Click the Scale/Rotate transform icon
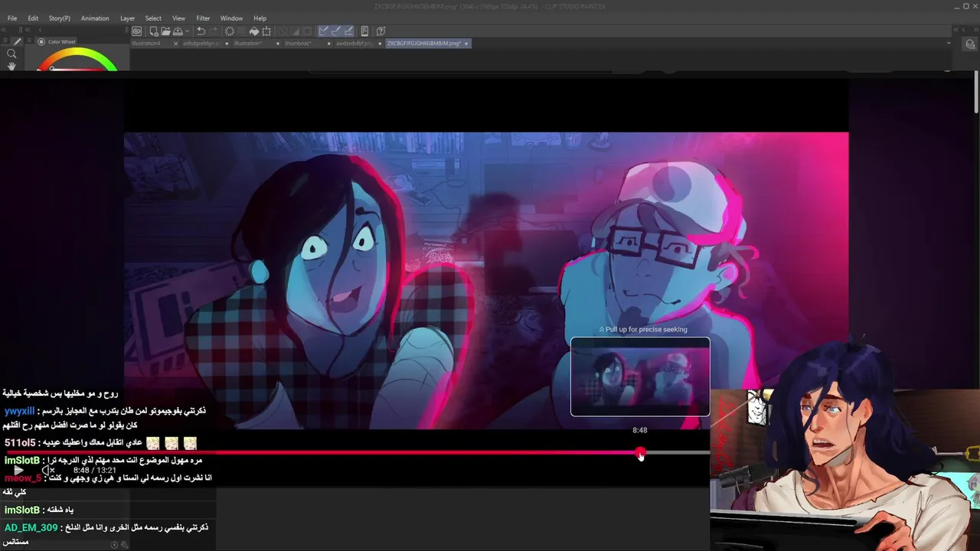This screenshot has width=980, height=551. pos(266,31)
